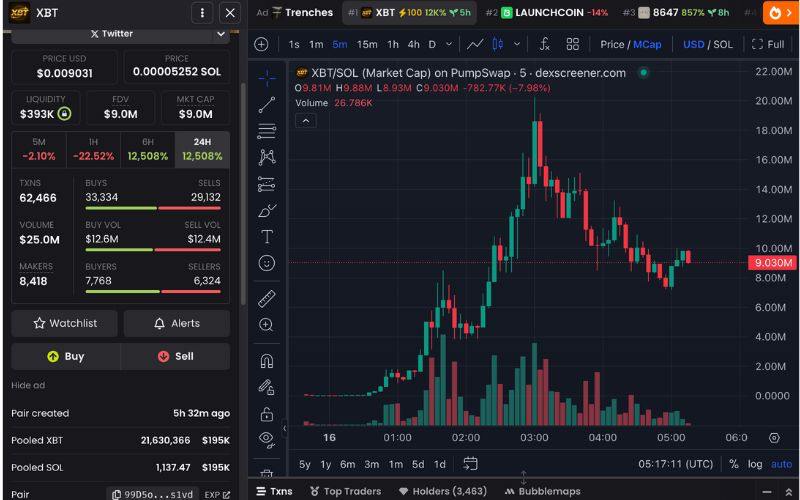Select the pattern drawing tool
800x500 pixels.
tap(267, 157)
